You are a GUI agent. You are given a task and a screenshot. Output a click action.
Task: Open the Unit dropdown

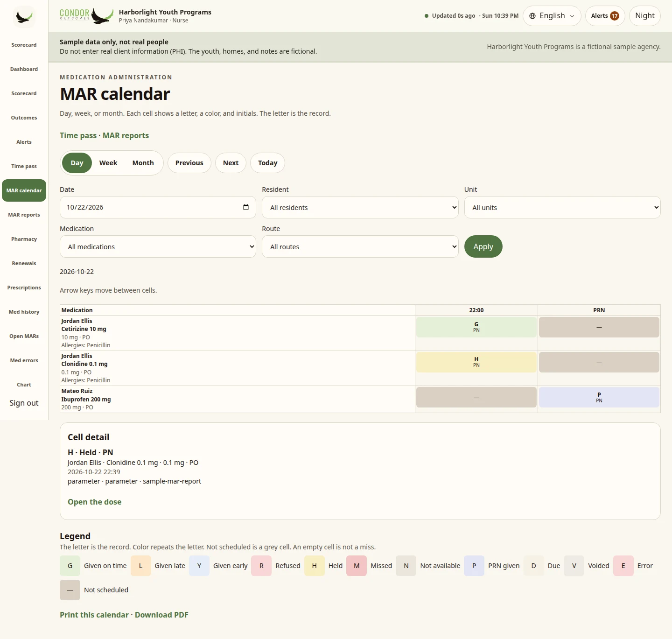click(x=562, y=207)
